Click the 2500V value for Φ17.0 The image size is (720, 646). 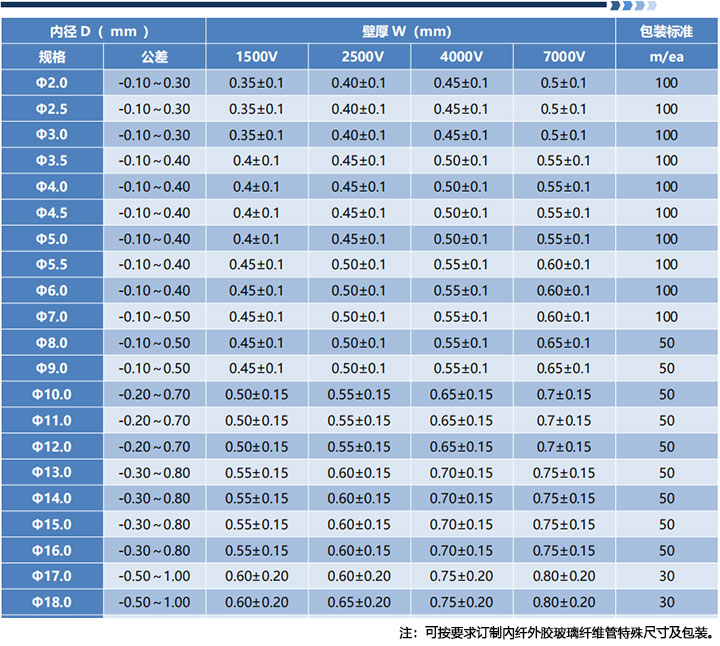(359, 576)
